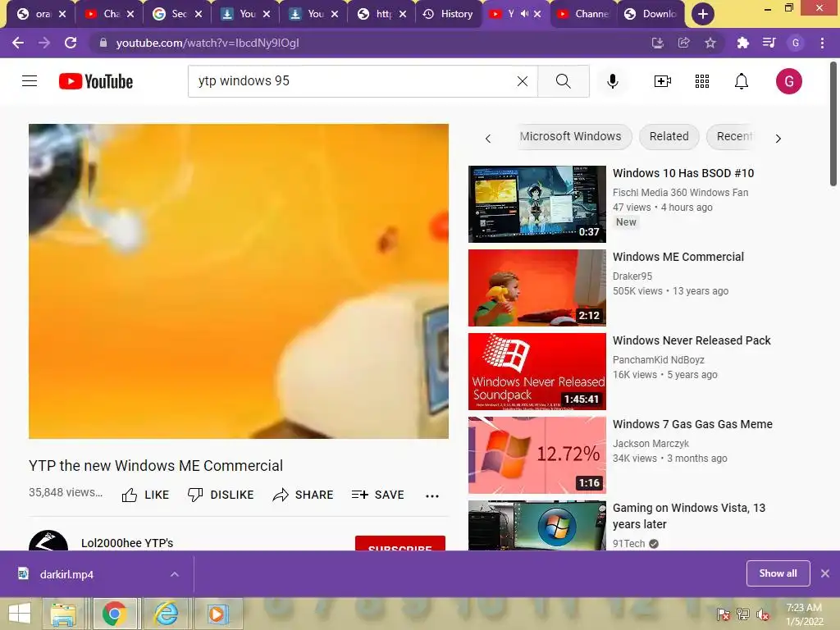This screenshot has height=630, width=840.
Task: Dislike the video with thumbs down
Action: click(221, 495)
